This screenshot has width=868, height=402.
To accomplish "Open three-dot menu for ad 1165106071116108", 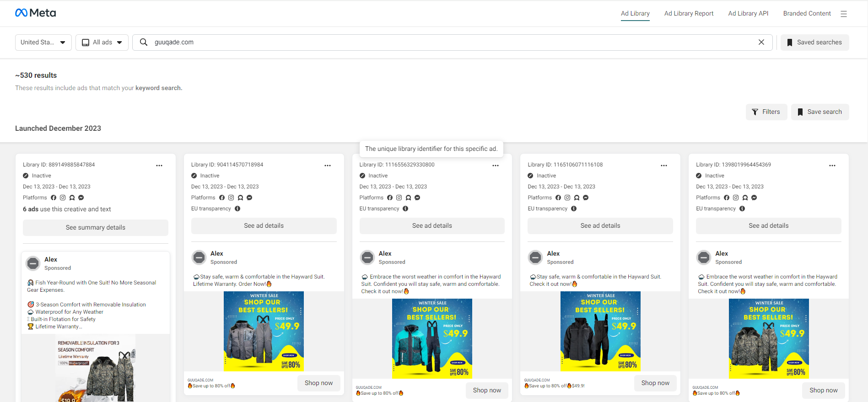I will tap(664, 166).
